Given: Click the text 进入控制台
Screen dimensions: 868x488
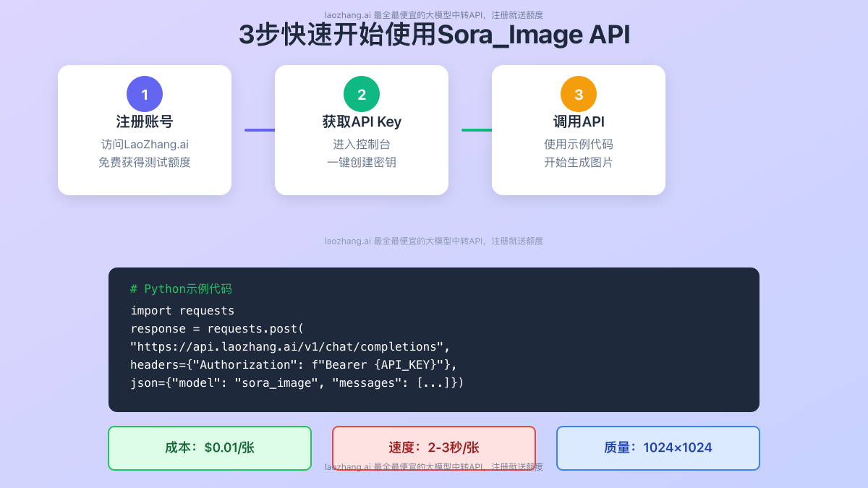Looking at the screenshot, I should point(362,144).
